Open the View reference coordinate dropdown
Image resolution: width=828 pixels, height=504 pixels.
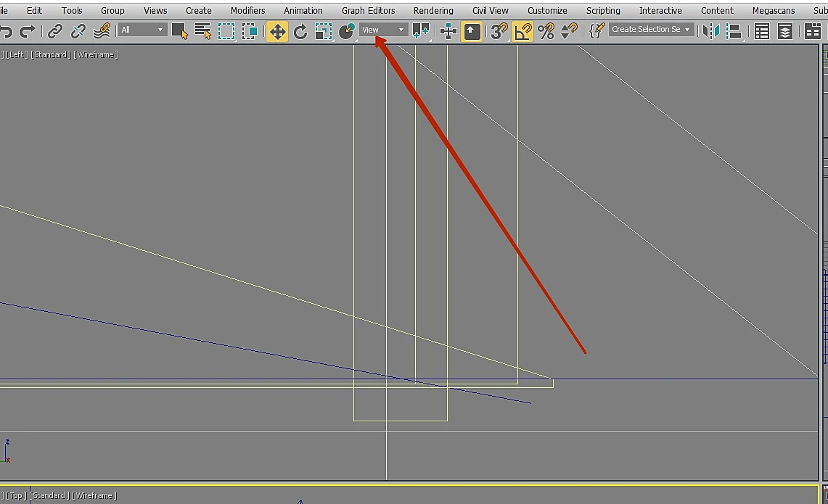pyautogui.click(x=383, y=30)
